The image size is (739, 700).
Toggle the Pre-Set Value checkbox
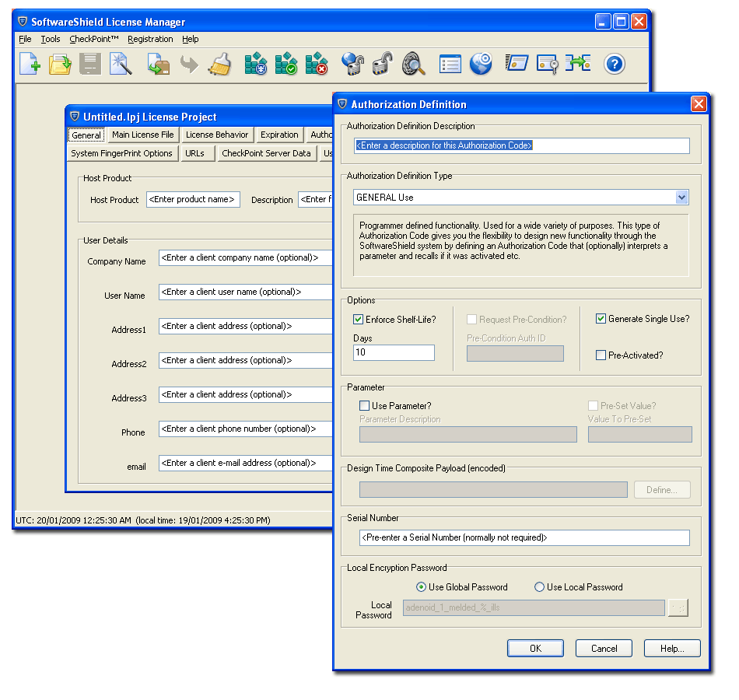(x=594, y=405)
